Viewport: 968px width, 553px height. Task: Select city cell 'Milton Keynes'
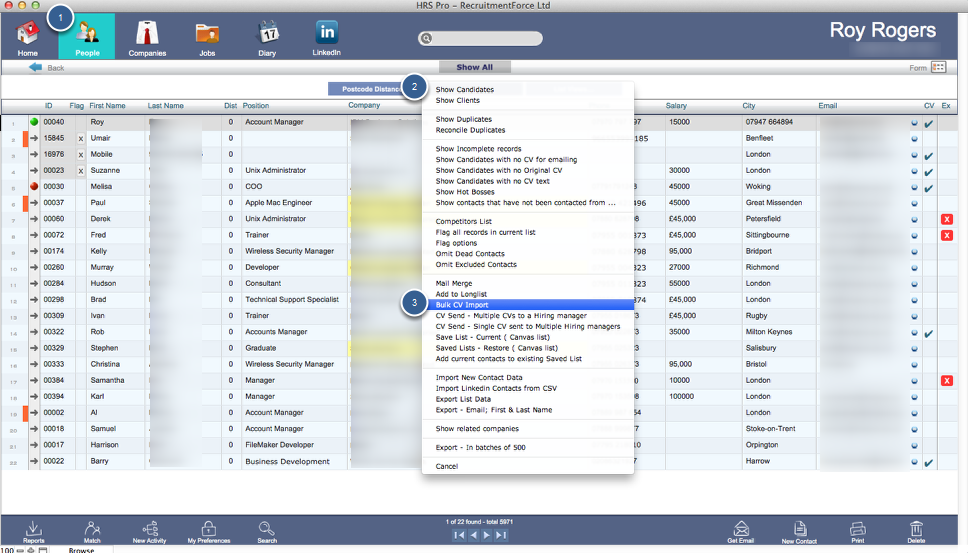click(x=769, y=332)
